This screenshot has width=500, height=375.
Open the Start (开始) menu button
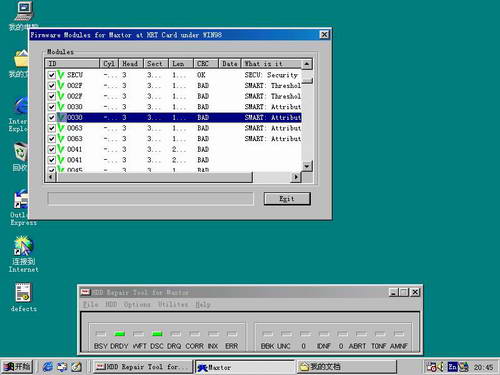tap(17, 367)
